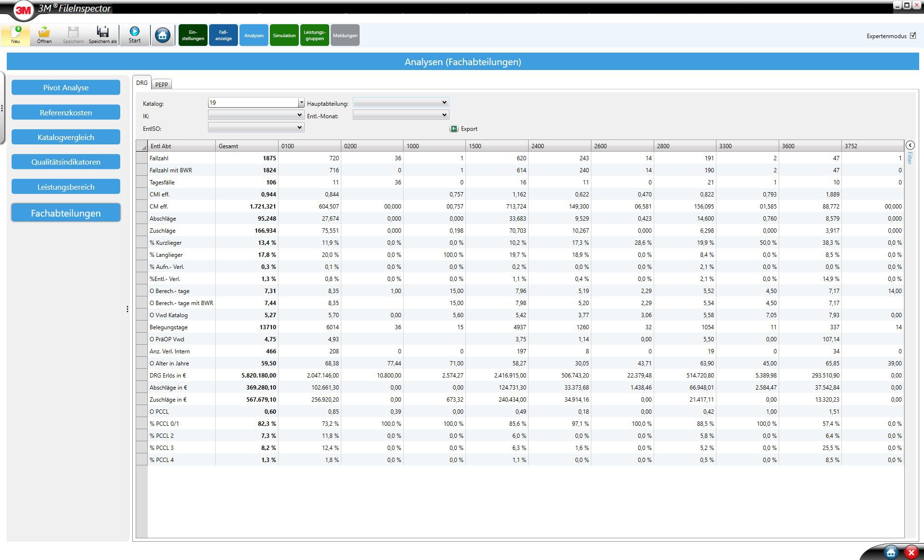
Task: Select the DRG tab
Action: 142,83
